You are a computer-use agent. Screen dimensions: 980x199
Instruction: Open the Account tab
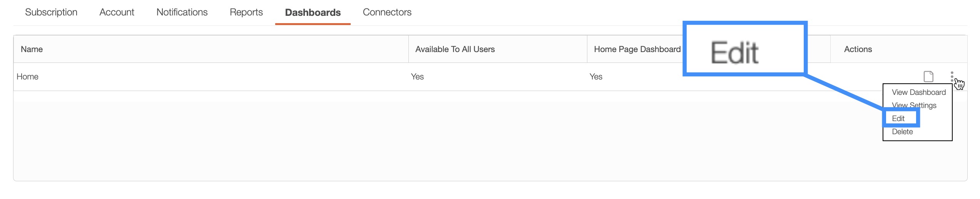pyautogui.click(x=117, y=12)
